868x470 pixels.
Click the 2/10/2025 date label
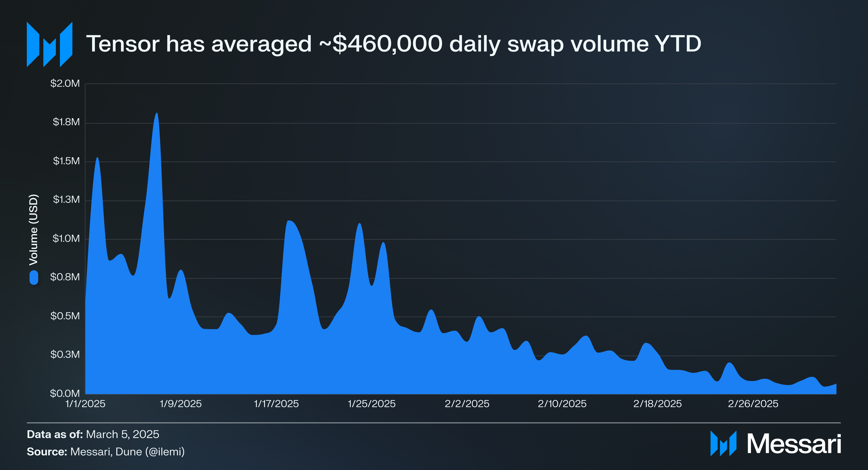[562, 404]
